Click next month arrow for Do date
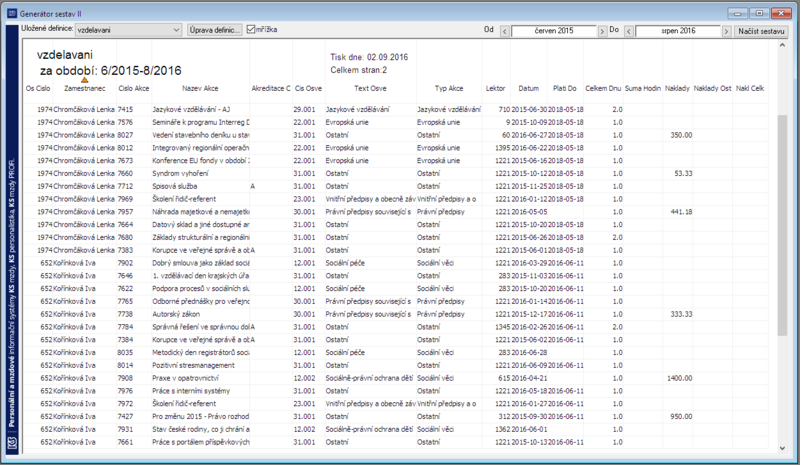 [726, 31]
